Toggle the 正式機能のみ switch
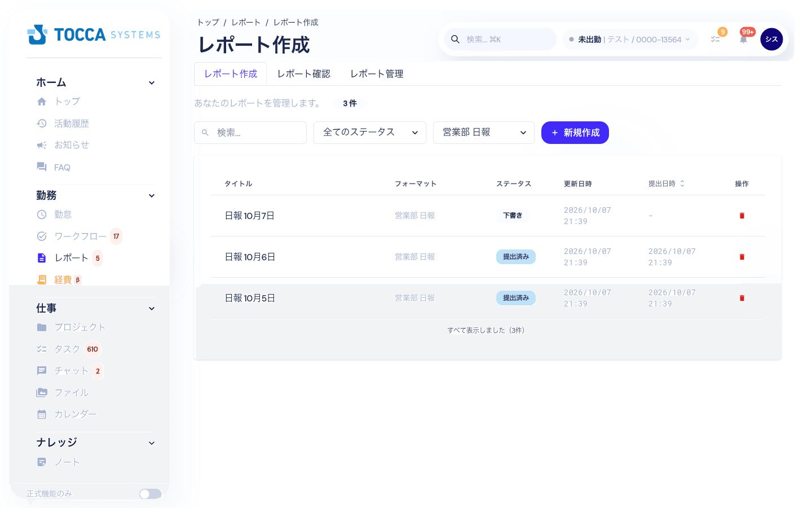 click(x=151, y=494)
